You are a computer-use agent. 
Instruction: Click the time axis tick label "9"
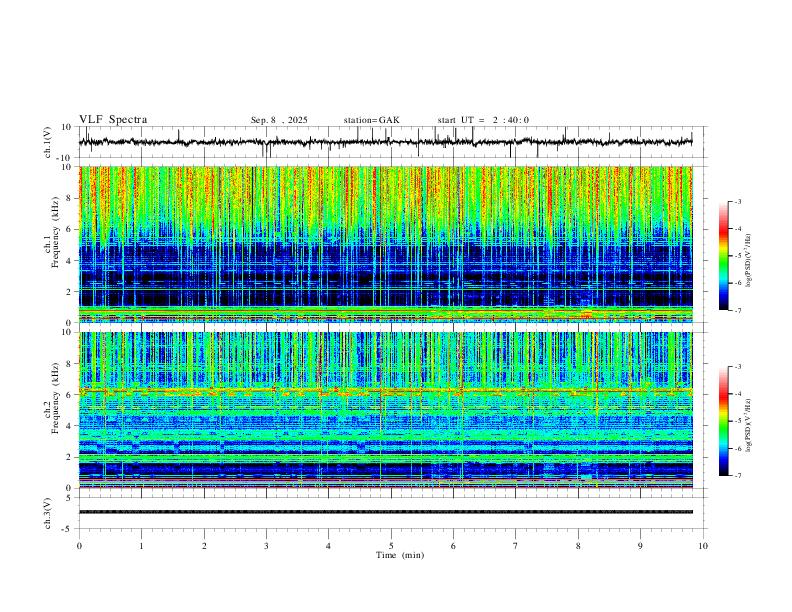coord(640,546)
